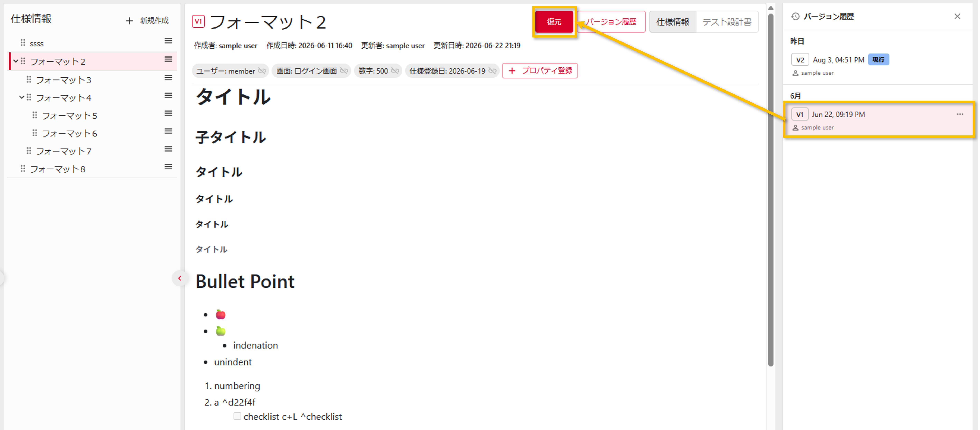Click the 新規作成 button

coord(147,21)
